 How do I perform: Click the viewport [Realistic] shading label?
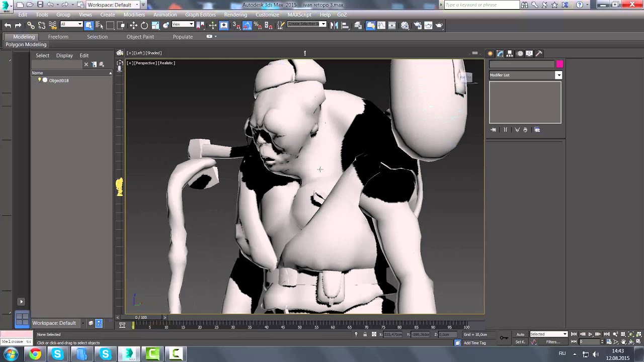[x=167, y=63]
